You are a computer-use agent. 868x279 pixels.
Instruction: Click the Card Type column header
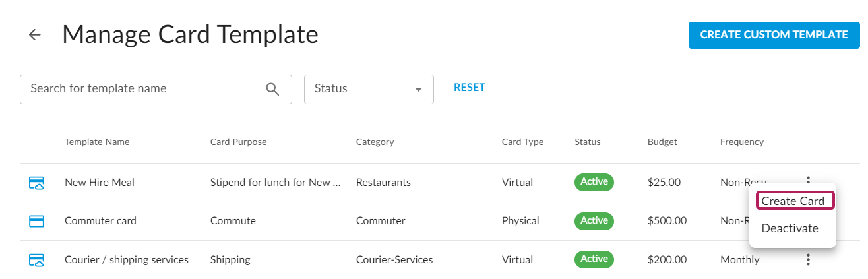(522, 142)
